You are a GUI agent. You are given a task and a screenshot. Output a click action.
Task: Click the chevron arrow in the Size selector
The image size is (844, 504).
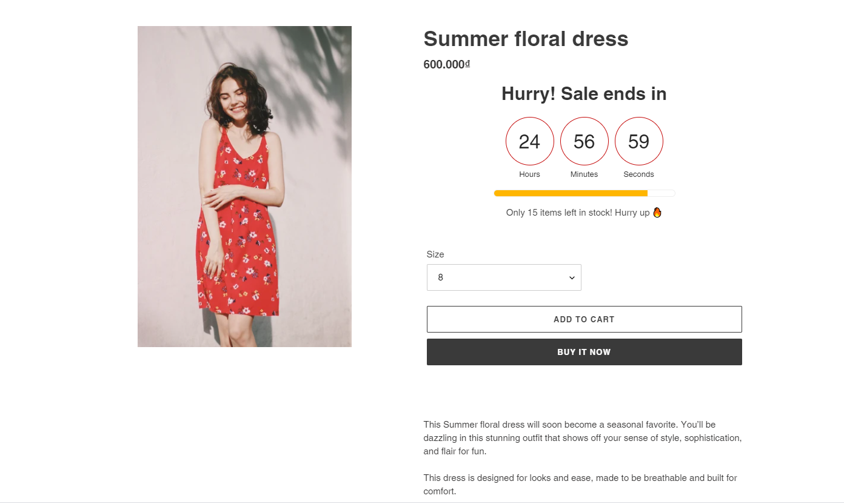pyautogui.click(x=571, y=278)
